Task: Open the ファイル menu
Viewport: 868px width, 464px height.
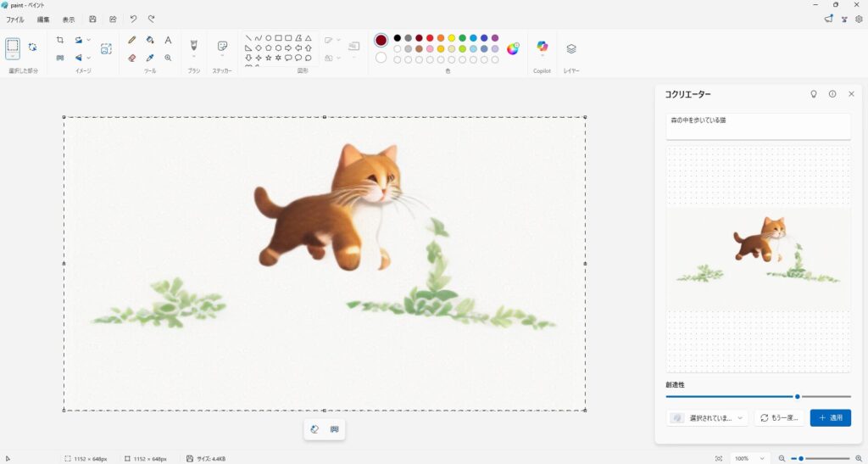Action: [15, 19]
